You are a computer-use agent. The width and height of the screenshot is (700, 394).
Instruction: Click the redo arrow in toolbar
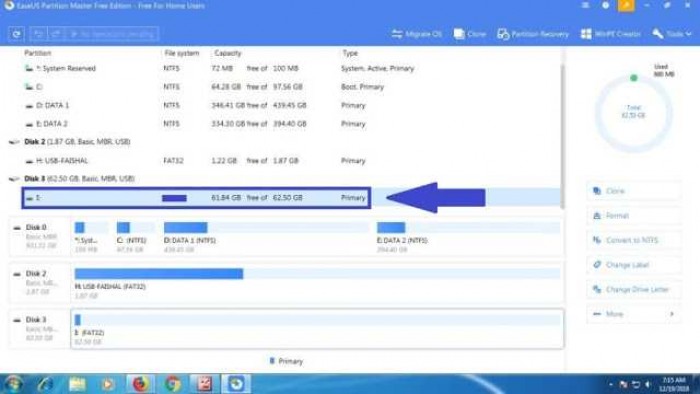click(55, 34)
